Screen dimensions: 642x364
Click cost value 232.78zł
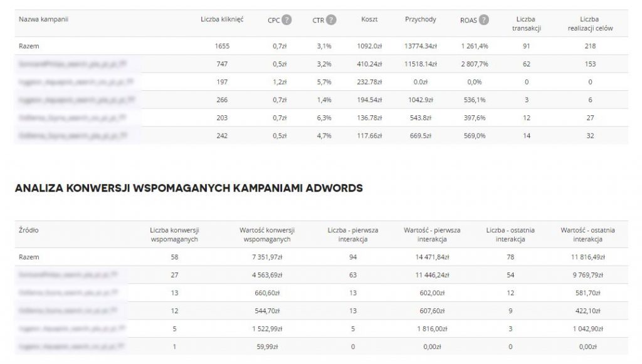point(369,82)
